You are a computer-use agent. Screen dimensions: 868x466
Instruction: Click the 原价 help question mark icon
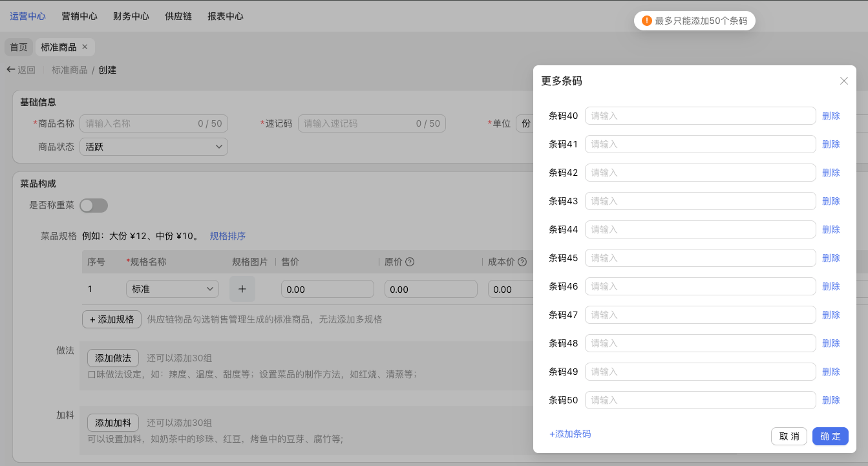click(410, 262)
